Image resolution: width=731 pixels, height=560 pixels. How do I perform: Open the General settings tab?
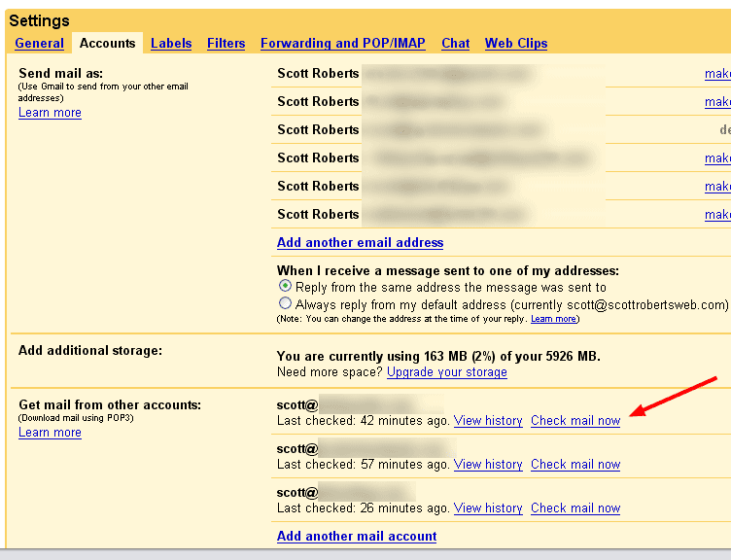pyautogui.click(x=40, y=43)
